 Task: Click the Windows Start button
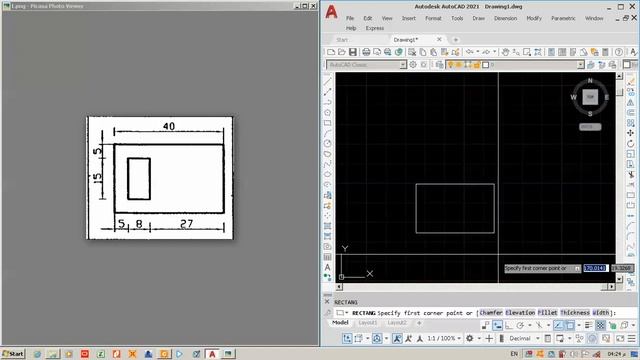(13, 353)
